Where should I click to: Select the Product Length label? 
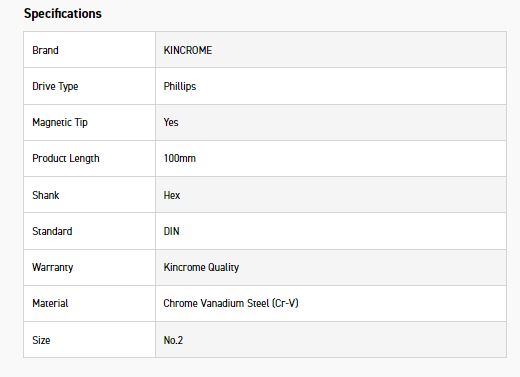[x=66, y=158]
